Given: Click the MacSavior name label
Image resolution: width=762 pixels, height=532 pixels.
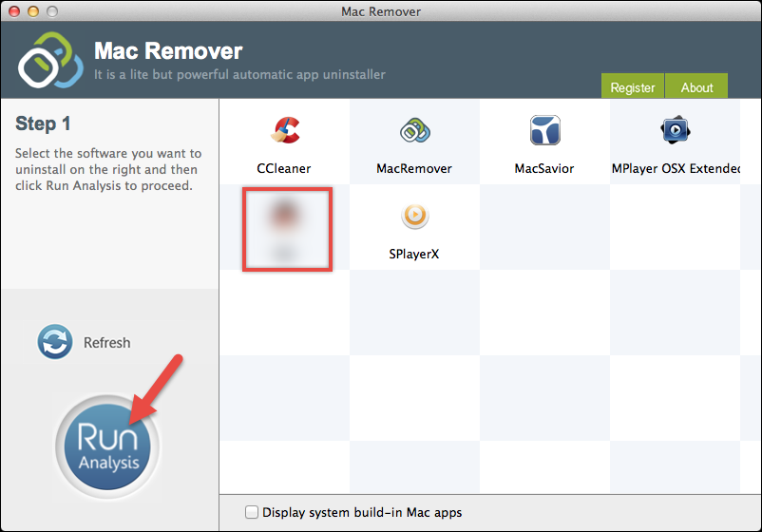Looking at the screenshot, I should (x=544, y=168).
